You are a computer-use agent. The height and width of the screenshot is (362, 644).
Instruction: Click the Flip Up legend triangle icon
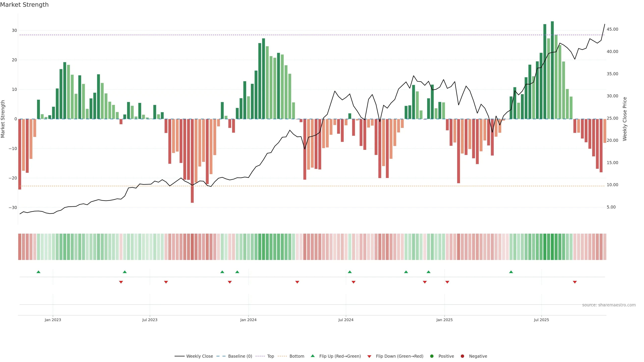[x=312, y=356]
